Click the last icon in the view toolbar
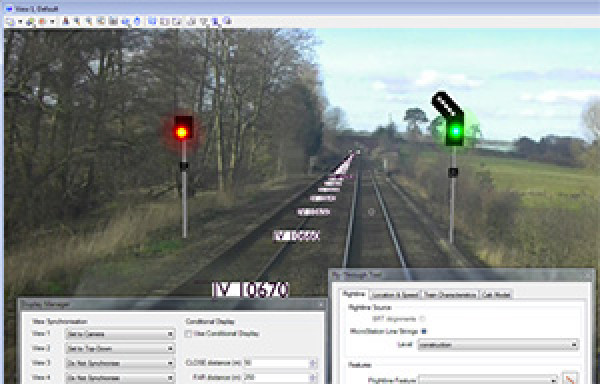Viewport: 600px width, 384px height. 227,21
